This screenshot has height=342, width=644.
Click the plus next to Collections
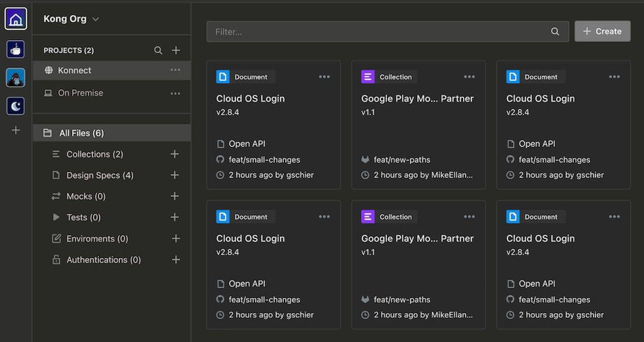coord(174,154)
